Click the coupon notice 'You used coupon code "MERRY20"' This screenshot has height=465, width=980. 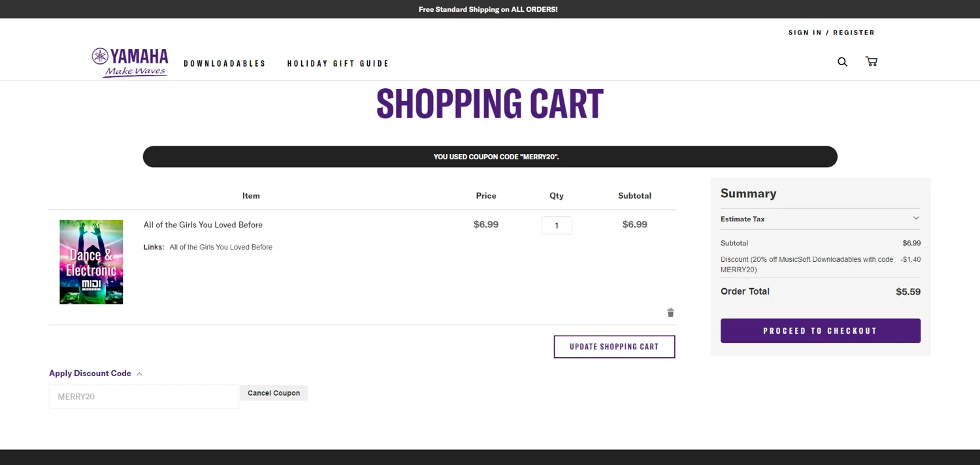pos(490,157)
